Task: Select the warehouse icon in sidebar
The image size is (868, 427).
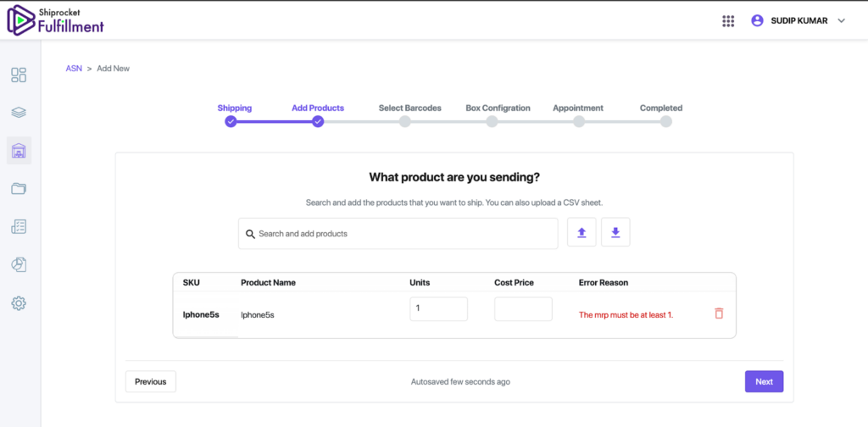Action: [19, 151]
